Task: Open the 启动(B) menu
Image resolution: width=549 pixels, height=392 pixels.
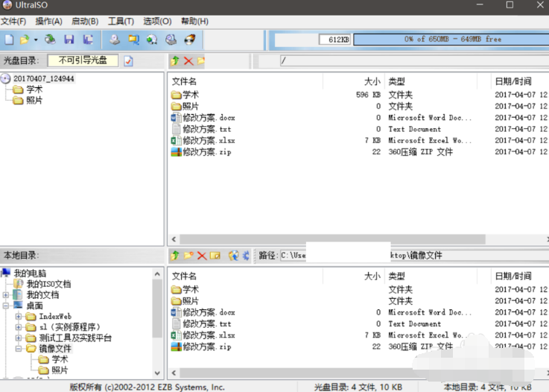Action: (x=84, y=22)
